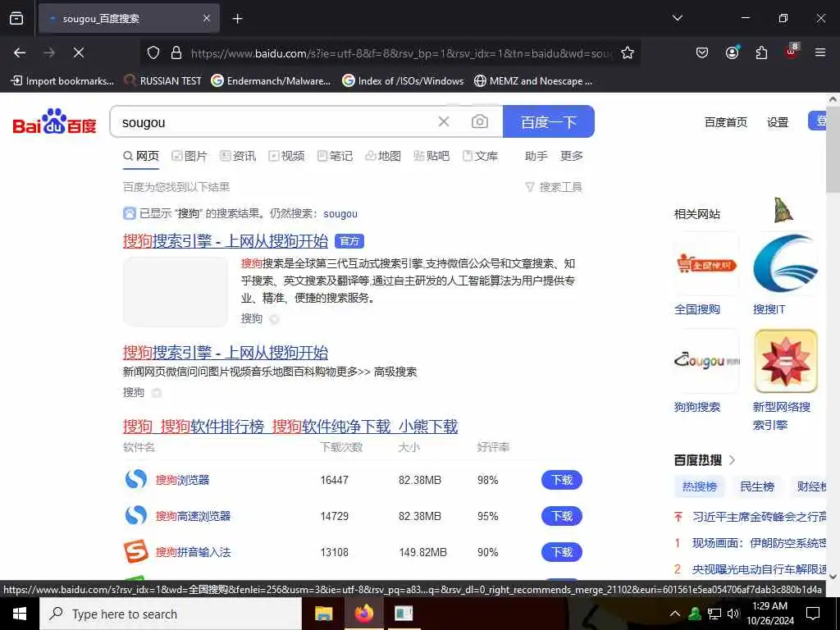Switch to the 视频 tab
Viewport: 840px width, 630px height.
(x=286, y=156)
